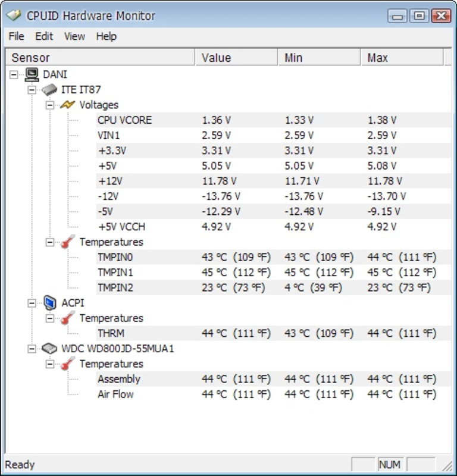Select the +12V sensor row

(x=273, y=181)
